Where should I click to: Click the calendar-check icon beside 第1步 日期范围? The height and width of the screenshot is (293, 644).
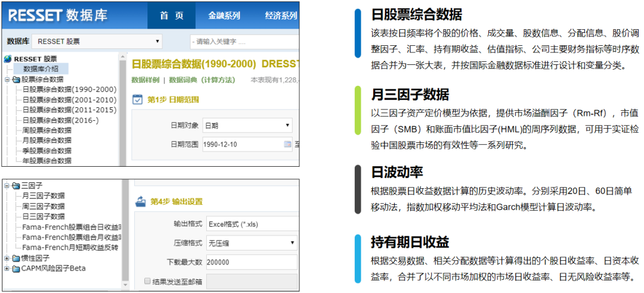click(x=138, y=99)
